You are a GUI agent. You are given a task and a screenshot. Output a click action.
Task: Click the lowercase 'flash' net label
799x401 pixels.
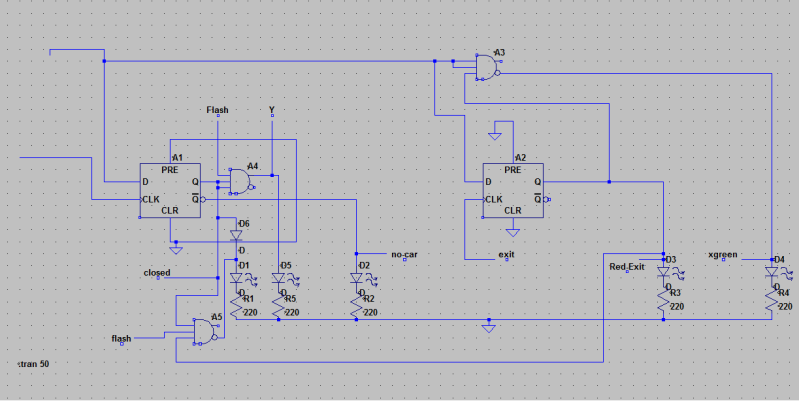pyautogui.click(x=121, y=339)
